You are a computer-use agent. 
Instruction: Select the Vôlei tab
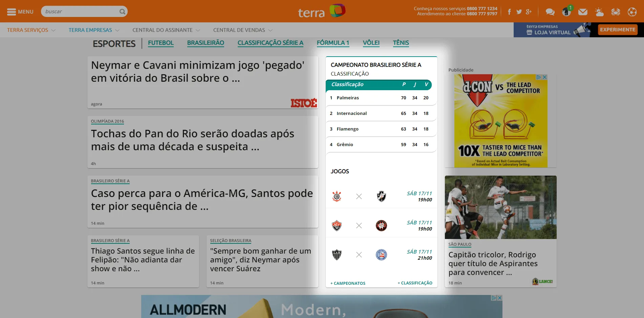click(371, 43)
